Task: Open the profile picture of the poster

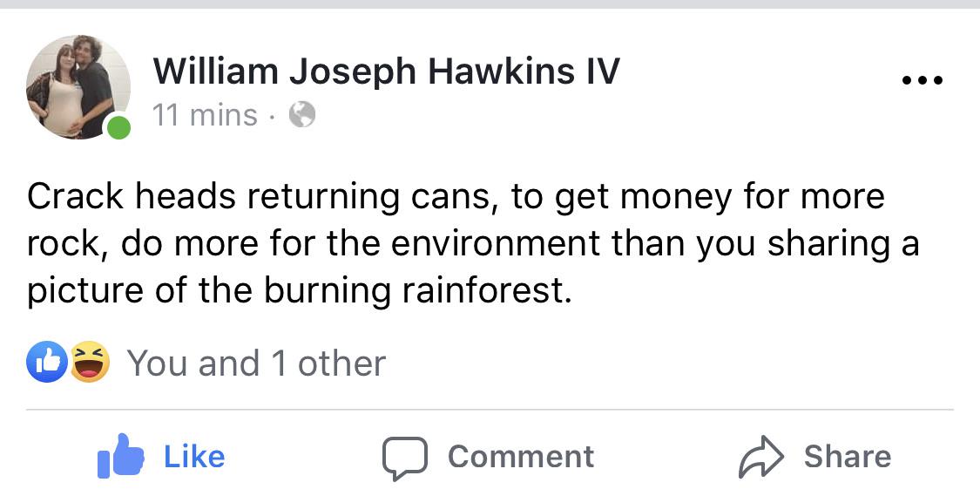Action: click(x=78, y=87)
